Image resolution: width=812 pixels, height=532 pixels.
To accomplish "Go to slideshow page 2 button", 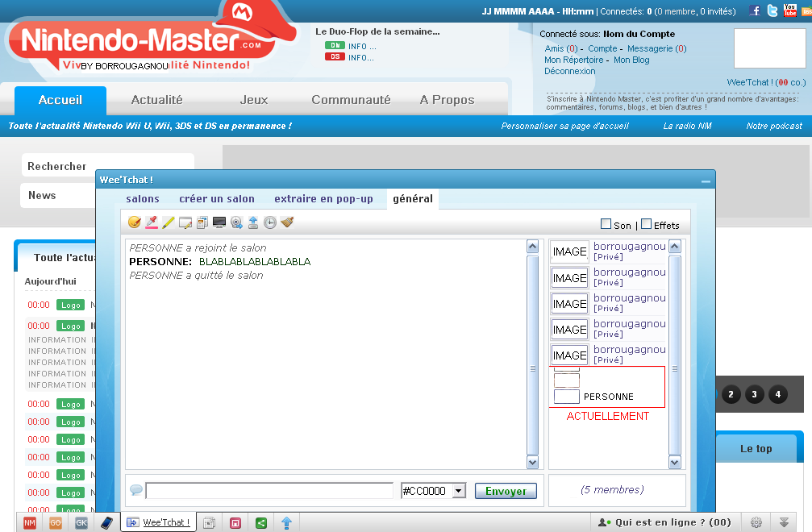I will [731, 394].
